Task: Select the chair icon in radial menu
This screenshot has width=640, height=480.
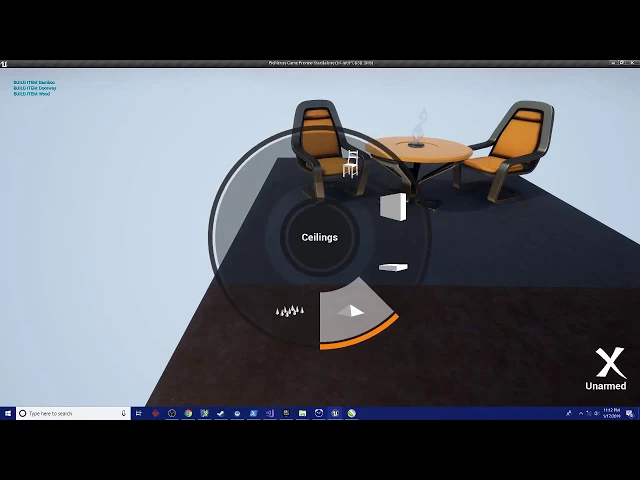Action: coord(351,164)
